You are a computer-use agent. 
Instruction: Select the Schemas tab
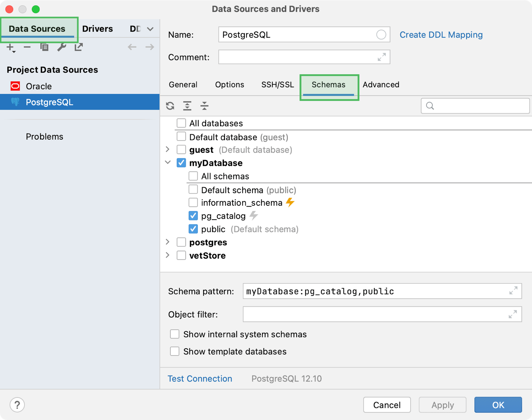tap(329, 85)
